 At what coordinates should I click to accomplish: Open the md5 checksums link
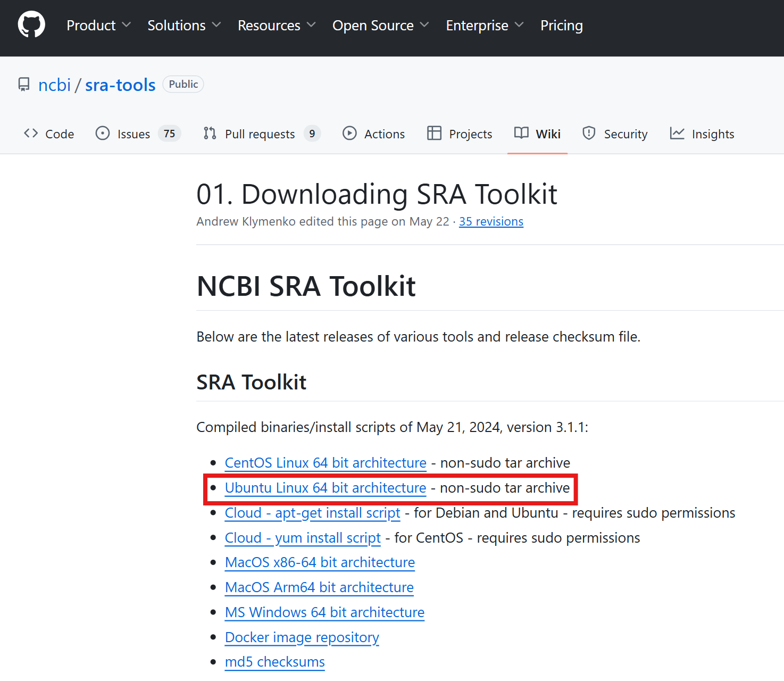(274, 662)
